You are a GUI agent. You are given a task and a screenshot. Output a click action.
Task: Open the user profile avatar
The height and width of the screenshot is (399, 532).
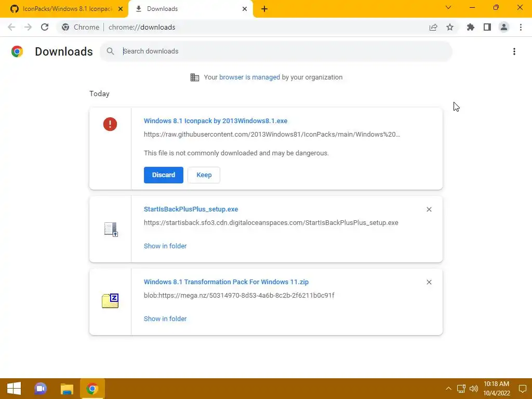tap(504, 27)
